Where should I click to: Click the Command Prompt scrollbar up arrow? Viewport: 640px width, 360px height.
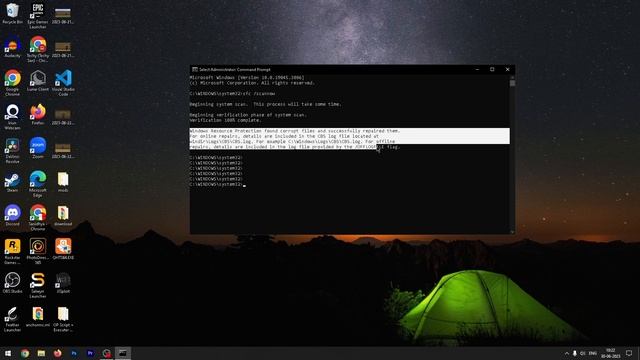(x=512, y=77)
